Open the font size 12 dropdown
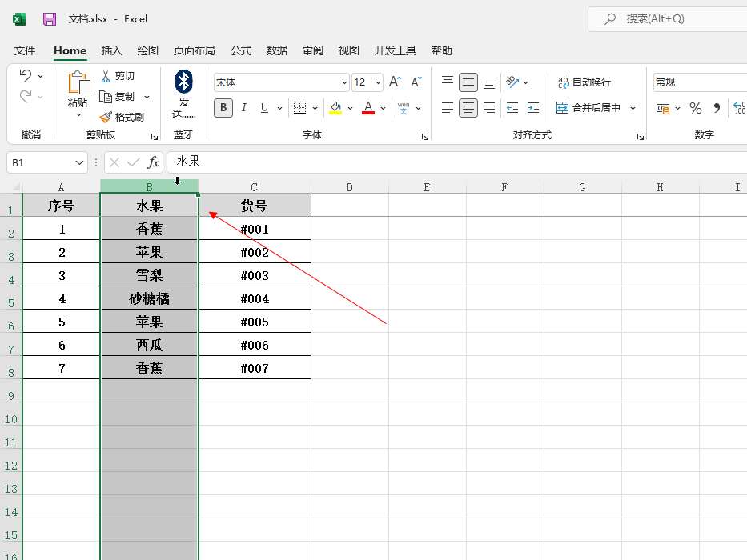The image size is (747, 560). pos(378,82)
